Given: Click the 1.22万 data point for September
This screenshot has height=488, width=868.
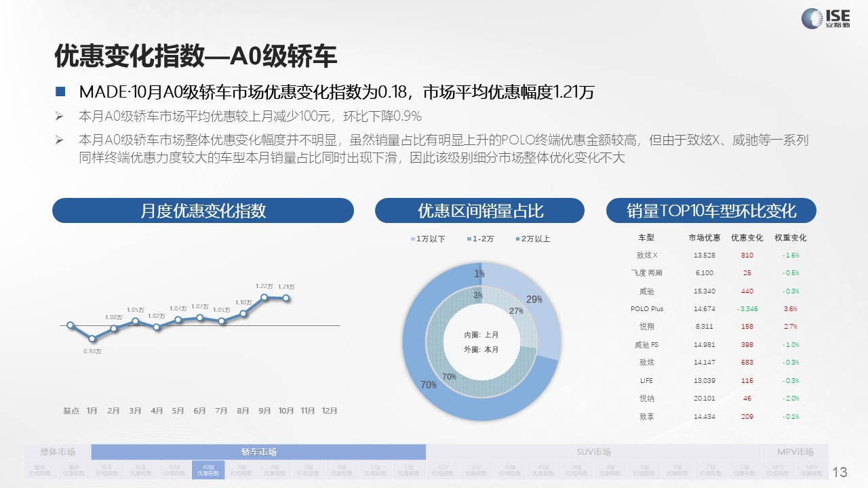Looking at the screenshot, I should click(x=265, y=297).
